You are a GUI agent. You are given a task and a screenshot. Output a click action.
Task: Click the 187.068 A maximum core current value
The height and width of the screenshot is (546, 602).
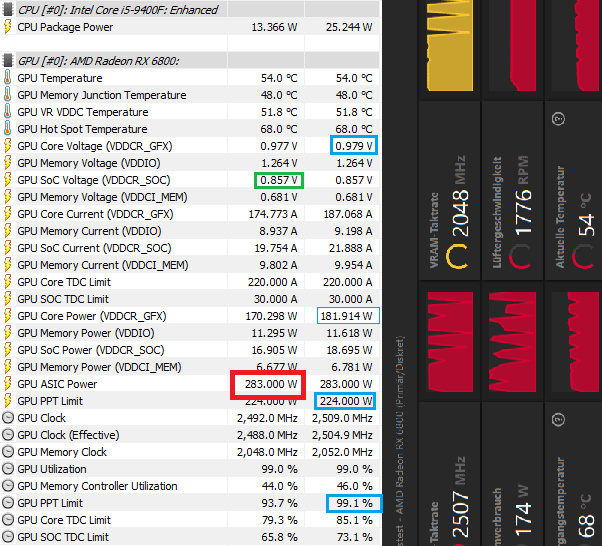pyautogui.click(x=347, y=214)
